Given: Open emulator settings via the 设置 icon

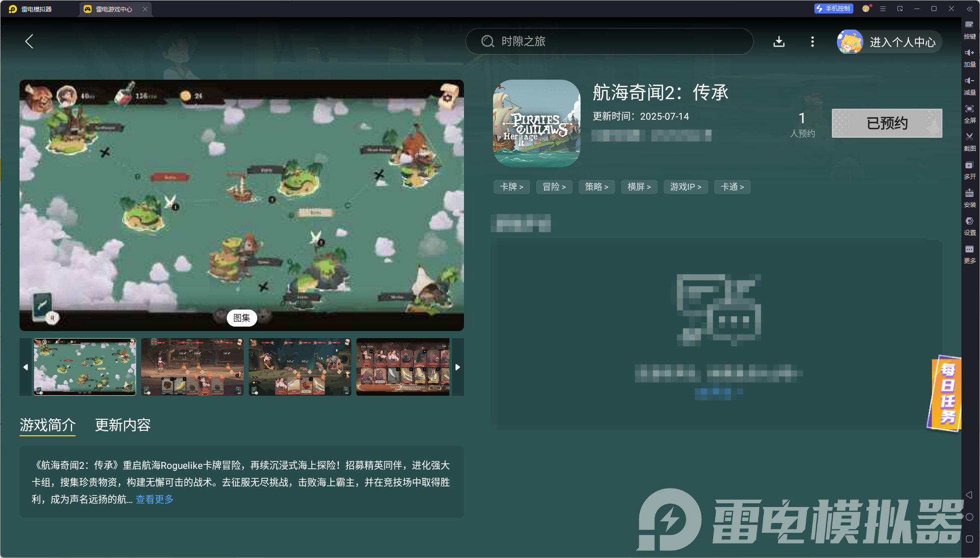Looking at the screenshot, I should point(969,226).
